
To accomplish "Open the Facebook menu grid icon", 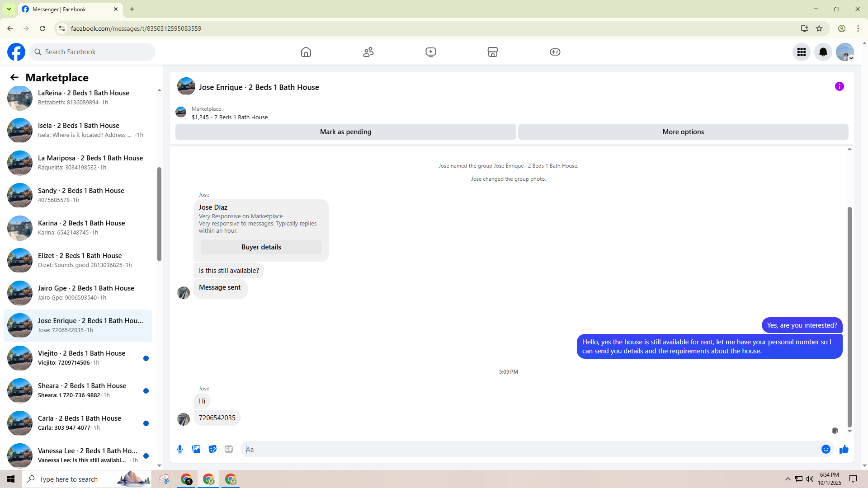I will pos(802,52).
